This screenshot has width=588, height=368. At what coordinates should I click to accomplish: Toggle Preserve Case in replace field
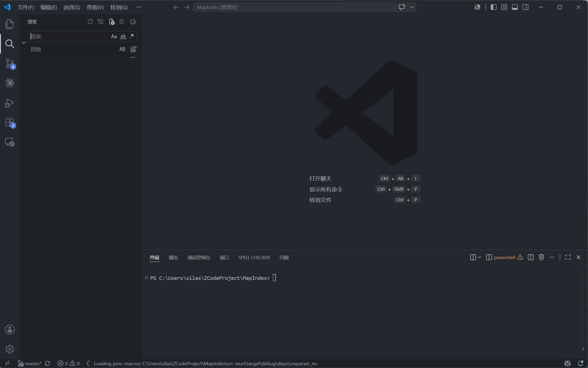pos(122,49)
